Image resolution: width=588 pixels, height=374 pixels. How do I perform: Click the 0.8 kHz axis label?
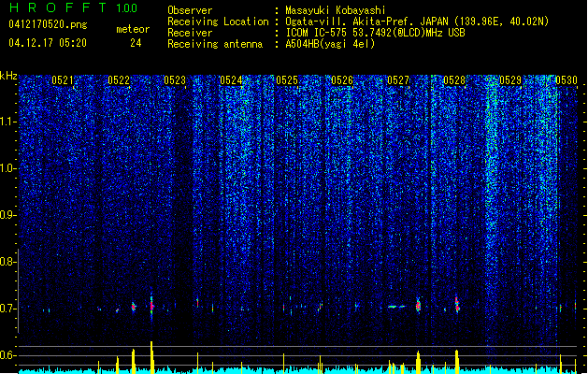pos(7,262)
